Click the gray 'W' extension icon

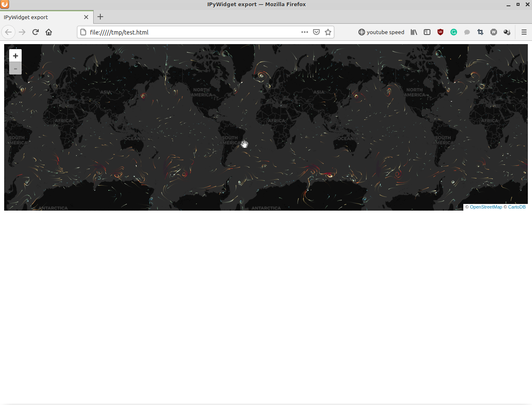(x=494, y=32)
